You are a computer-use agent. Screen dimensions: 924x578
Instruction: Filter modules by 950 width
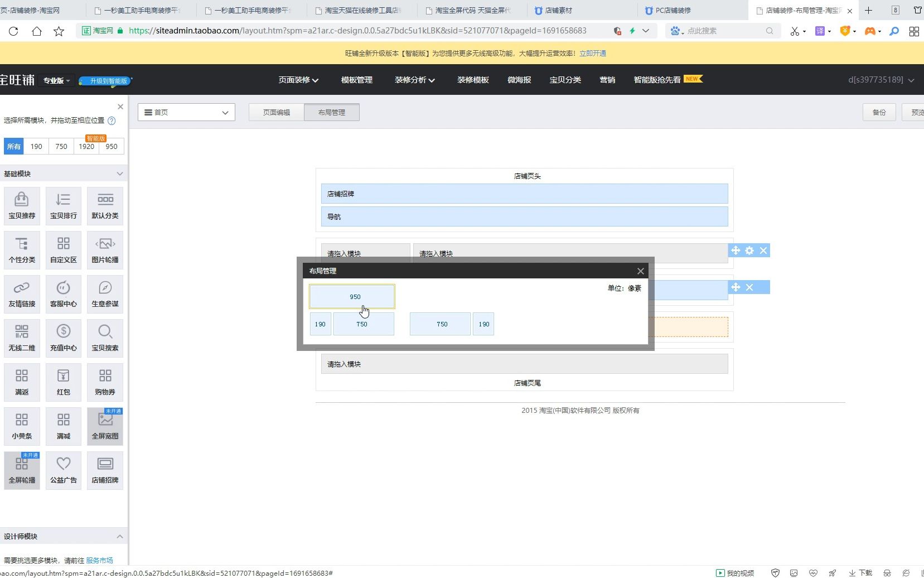(x=112, y=146)
